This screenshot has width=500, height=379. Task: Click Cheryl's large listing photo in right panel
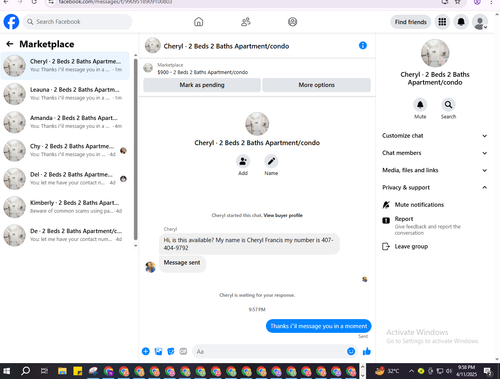click(435, 53)
